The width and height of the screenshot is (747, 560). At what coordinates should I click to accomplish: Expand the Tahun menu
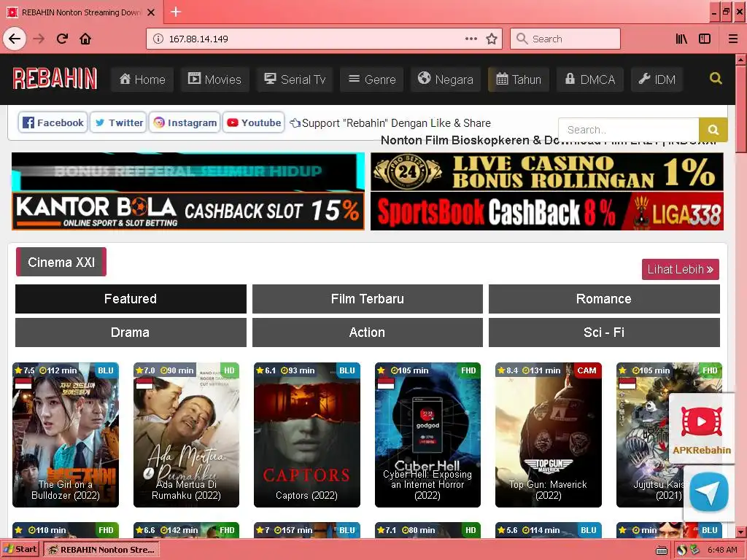pyautogui.click(x=519, y=79)
